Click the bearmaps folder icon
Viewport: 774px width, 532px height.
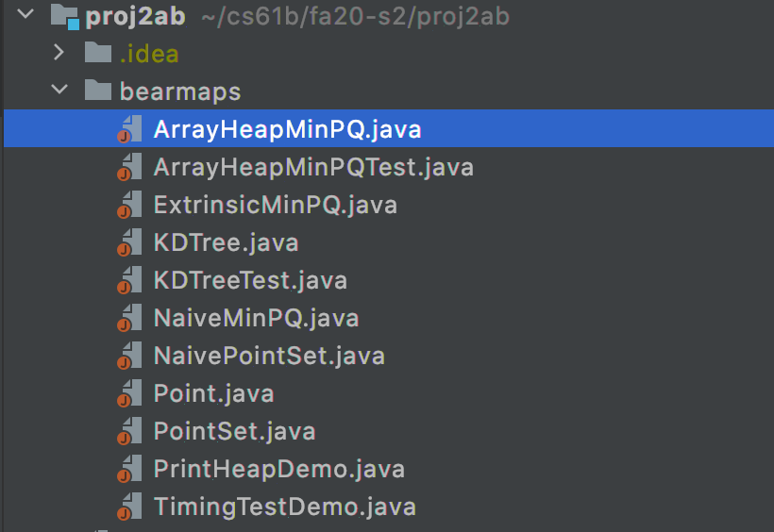click(98, 90)
